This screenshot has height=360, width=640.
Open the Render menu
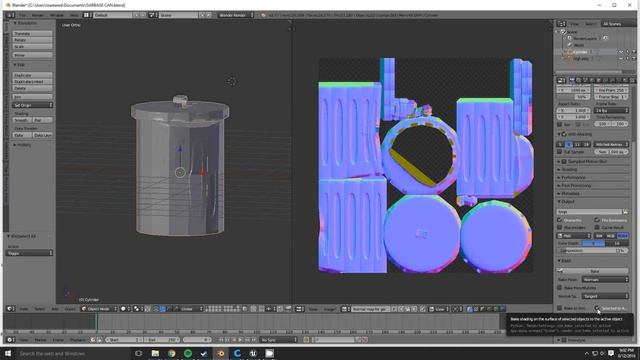coord(38,15)
